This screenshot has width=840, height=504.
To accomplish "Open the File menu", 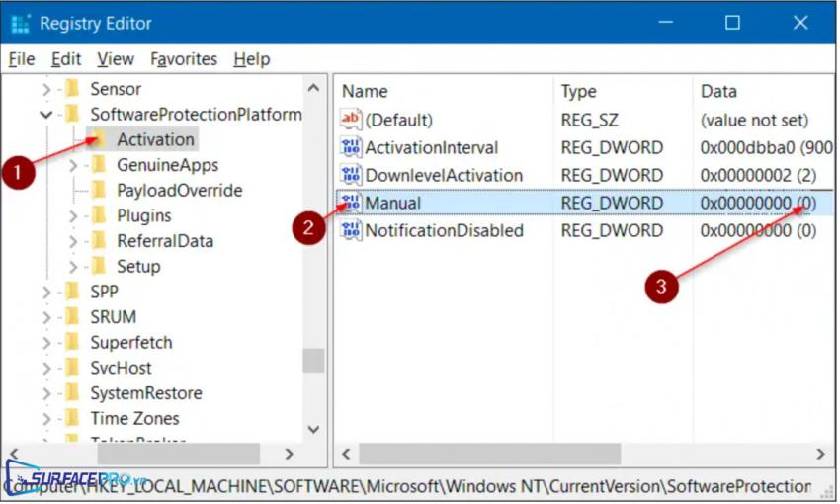I will point(22,59).
